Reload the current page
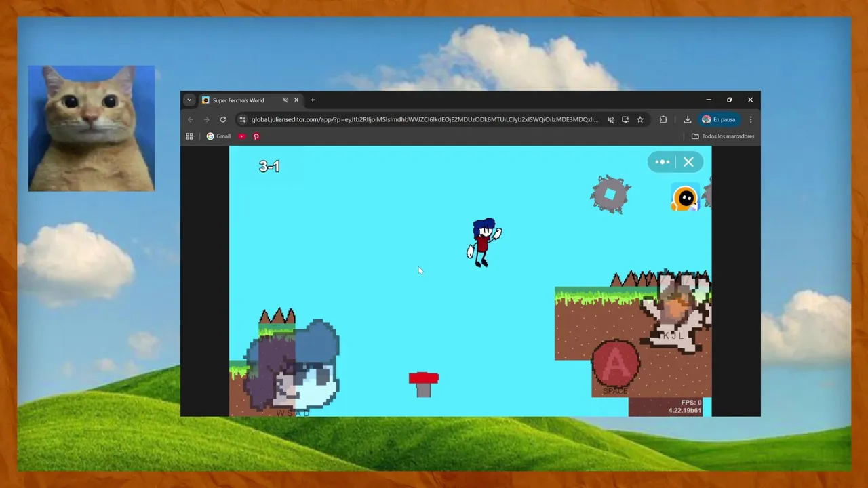This screenshot has width=868, height=488. (222, 119)
